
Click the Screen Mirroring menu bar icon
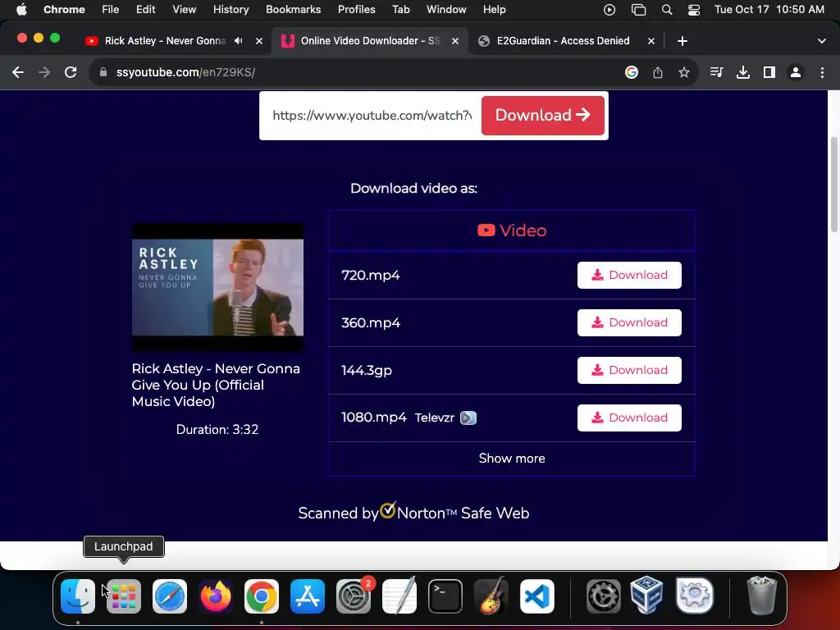point(638,10)
